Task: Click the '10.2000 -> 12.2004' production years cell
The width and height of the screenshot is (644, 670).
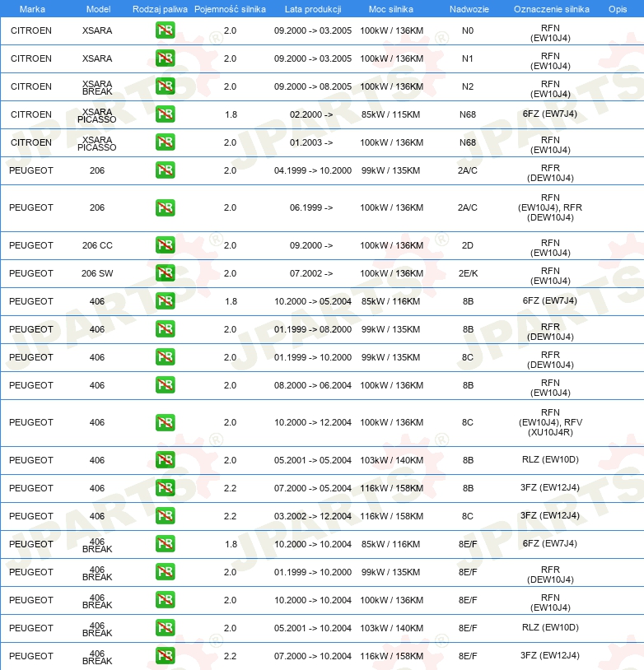Action: click(x=313, y=422)
